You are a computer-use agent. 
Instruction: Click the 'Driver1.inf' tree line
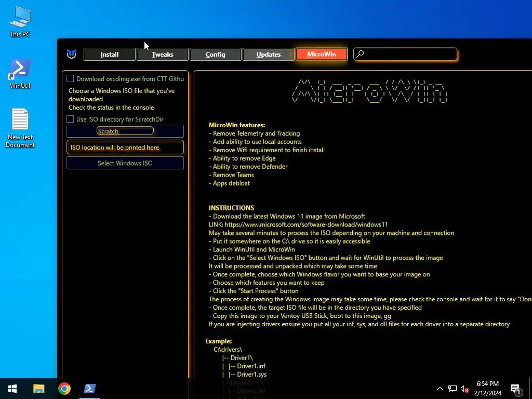click(247, 366)
